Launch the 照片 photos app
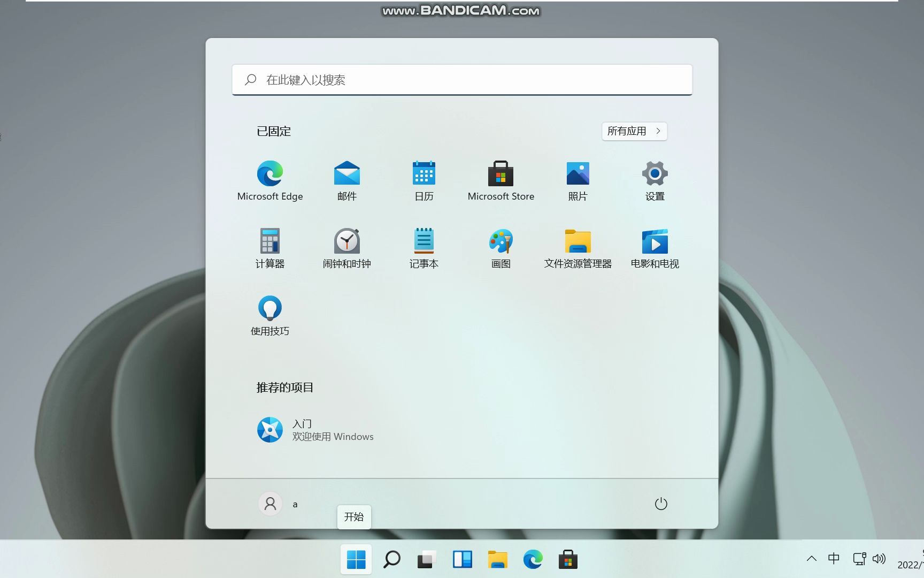The height and width of the screenshot is (578, 924). coord(577,179)
